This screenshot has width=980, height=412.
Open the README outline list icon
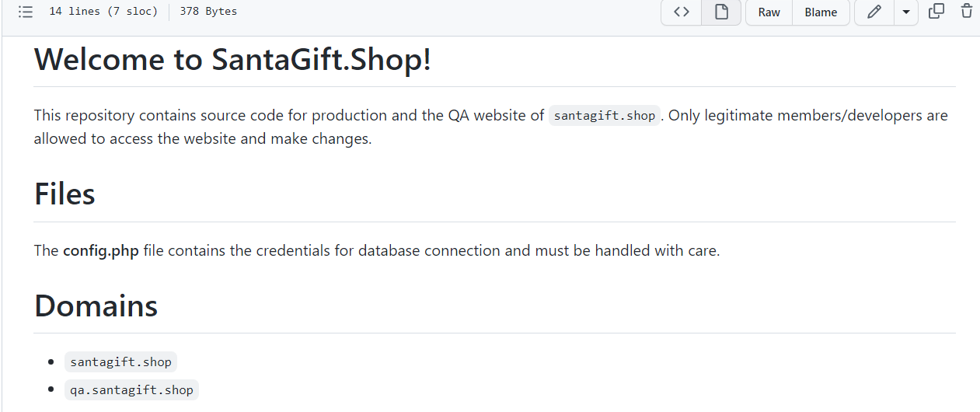pos(26,12)
